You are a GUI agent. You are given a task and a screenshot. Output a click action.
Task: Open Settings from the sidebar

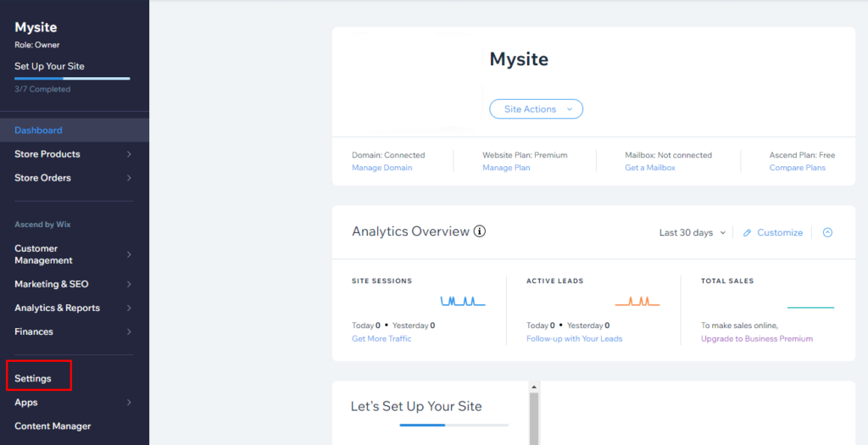[33, 378]
